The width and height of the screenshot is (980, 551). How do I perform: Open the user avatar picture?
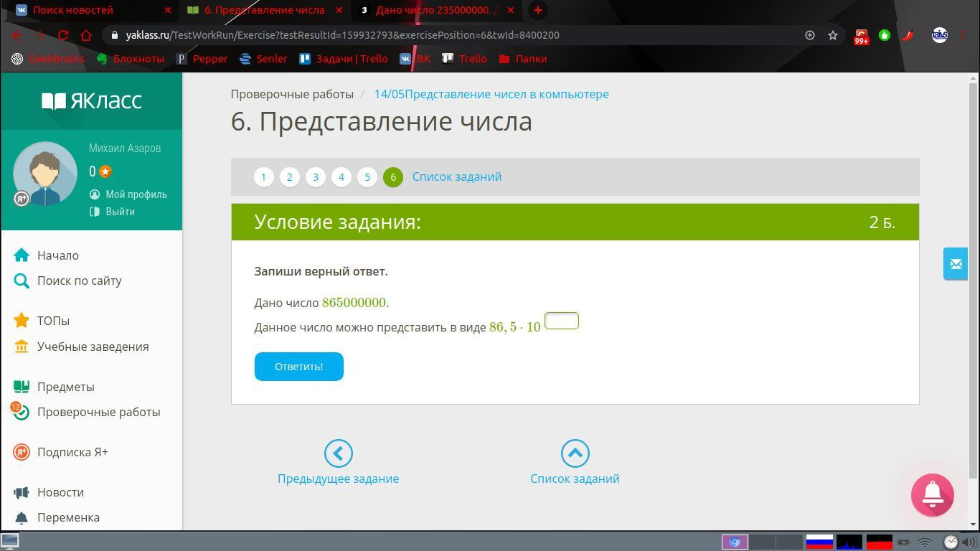tap(45, 174)
